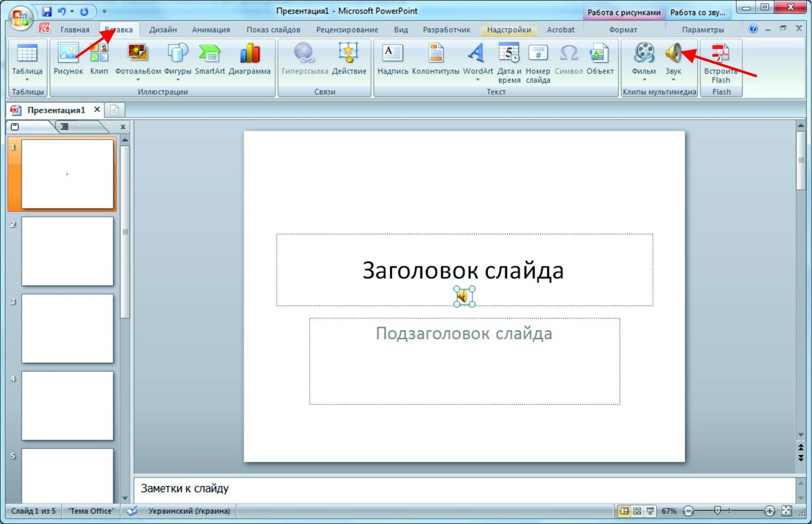This screenshot has height=524, width=812.
Task: Fit slide to current window button
Action: pyautogui.click(x=787, y=511)
